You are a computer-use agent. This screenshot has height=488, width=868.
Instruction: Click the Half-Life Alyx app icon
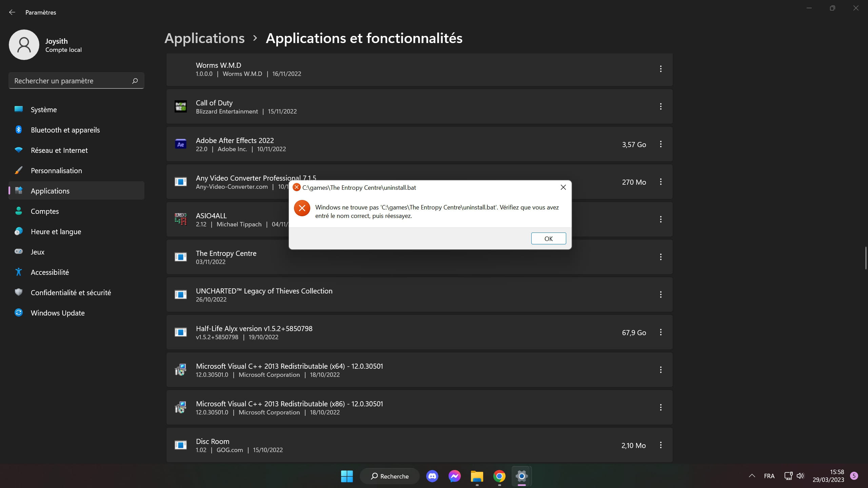[180, 332]
